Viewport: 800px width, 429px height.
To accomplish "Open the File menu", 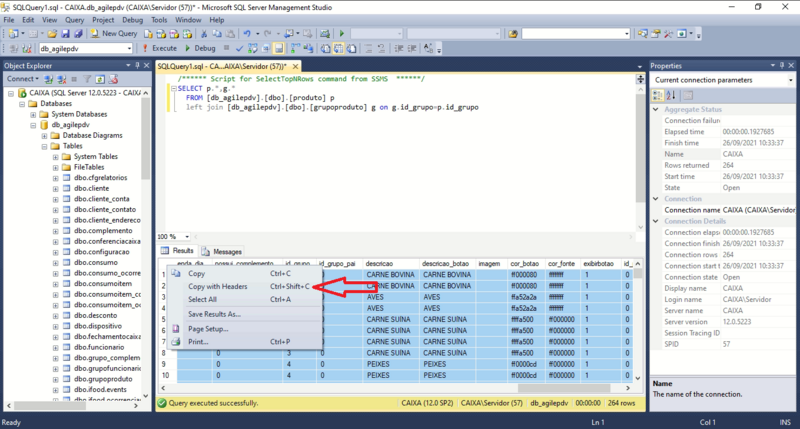I will coord(9,20).
